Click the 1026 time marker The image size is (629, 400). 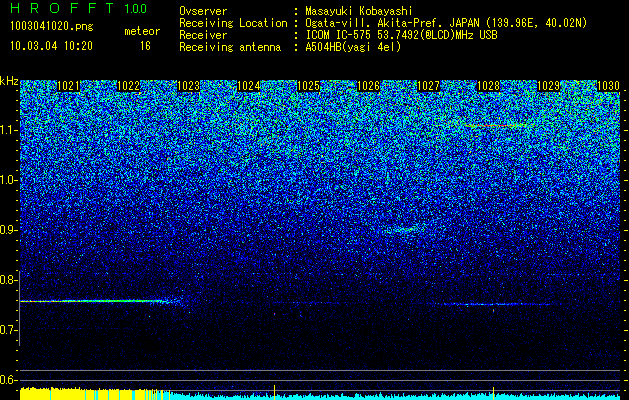point(369,86)
